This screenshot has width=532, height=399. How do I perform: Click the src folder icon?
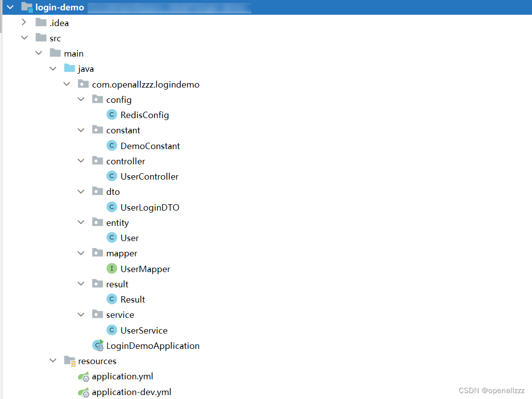(41, 37)
